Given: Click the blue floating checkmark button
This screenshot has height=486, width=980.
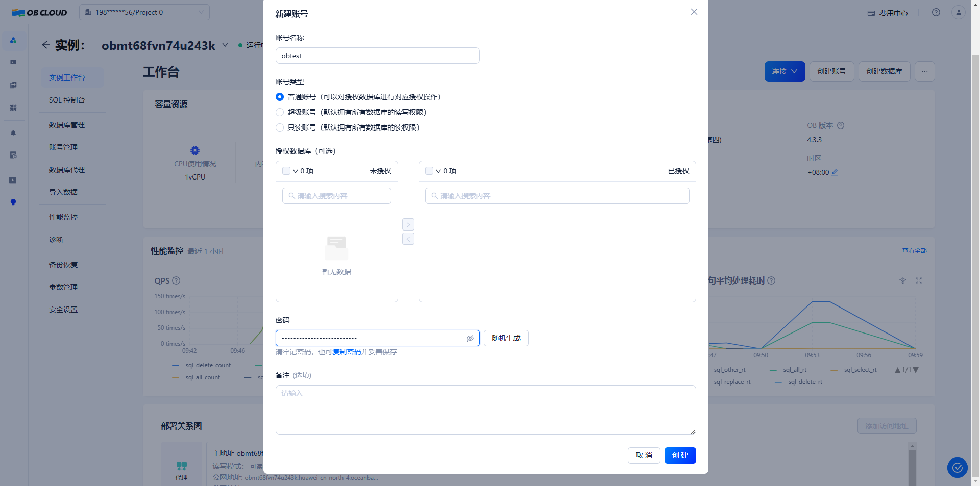Looking at the screenshot, I should tap(958, 468).
